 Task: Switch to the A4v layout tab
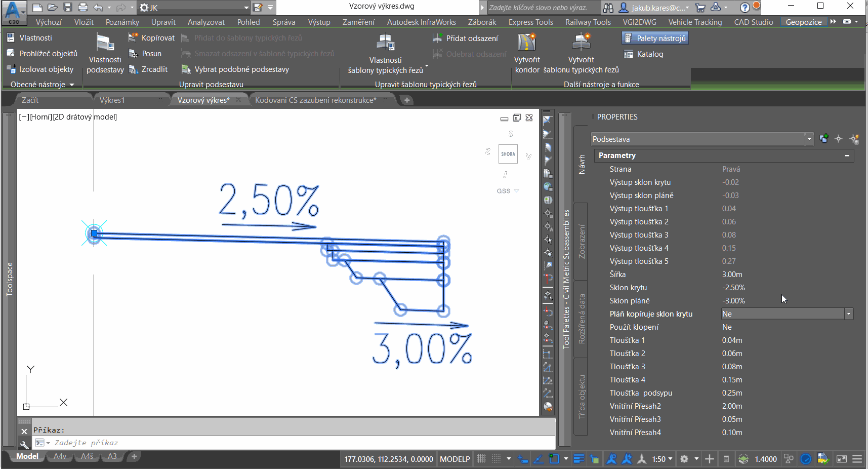(60, 456)
